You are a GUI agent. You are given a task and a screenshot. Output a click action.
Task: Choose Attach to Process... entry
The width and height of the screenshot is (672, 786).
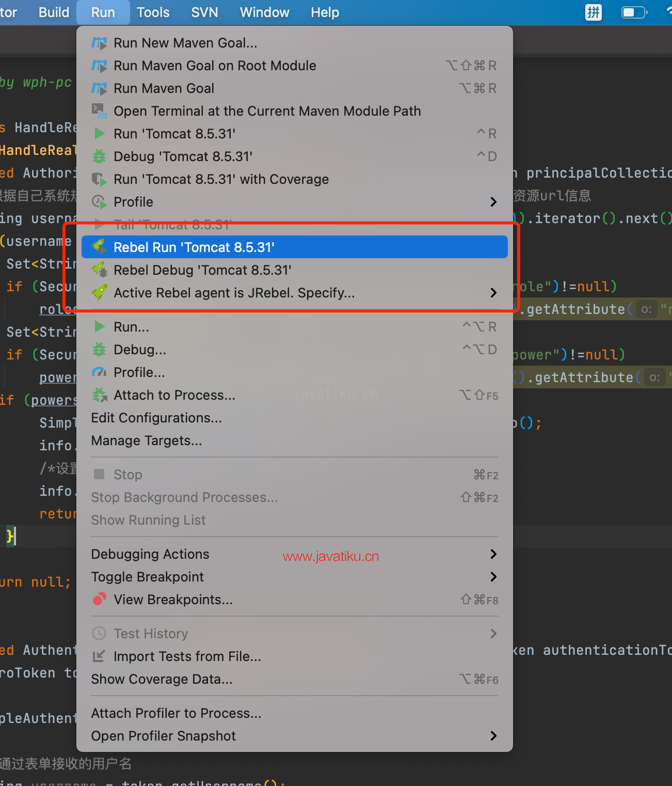tap(295, 395)
